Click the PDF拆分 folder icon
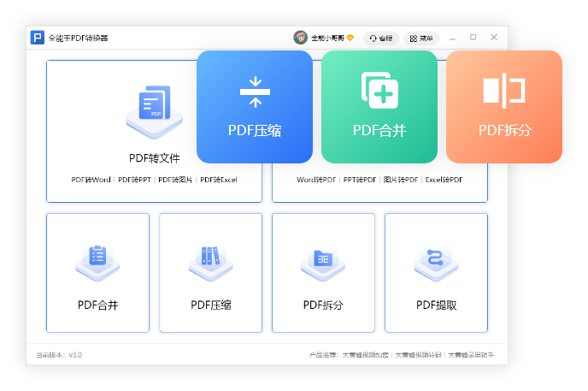The height and width of the screenshot is (391, 588). click(323, 259)
